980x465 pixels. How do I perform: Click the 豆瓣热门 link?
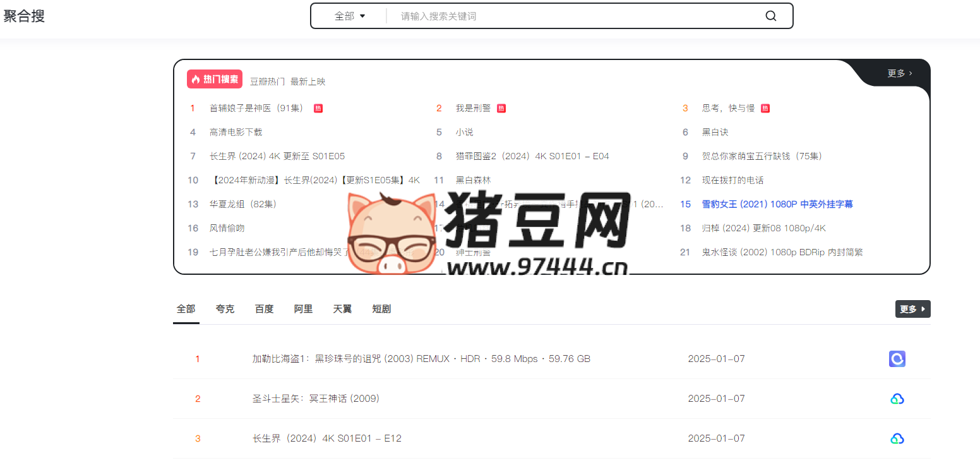(x=267, y=82)
